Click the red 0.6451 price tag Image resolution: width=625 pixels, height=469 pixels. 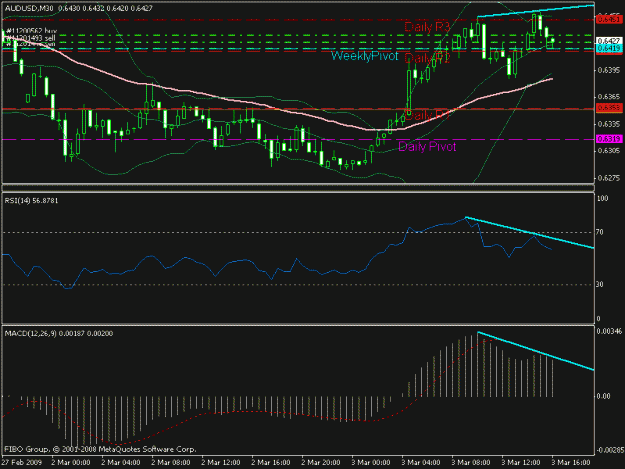(609, 19)
